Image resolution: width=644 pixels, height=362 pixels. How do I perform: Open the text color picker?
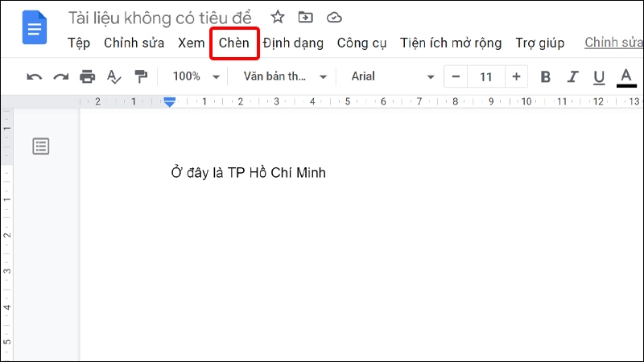(626, 77)
